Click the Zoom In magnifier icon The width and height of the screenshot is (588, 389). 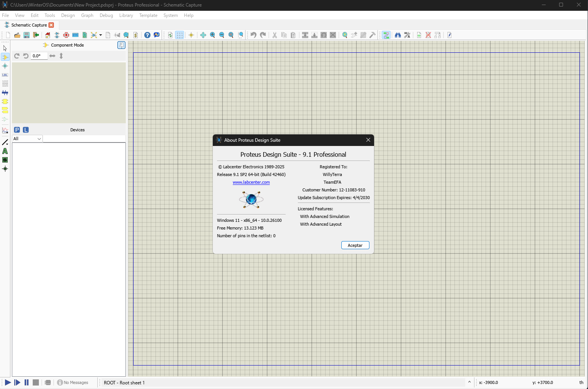pos(212,35)
